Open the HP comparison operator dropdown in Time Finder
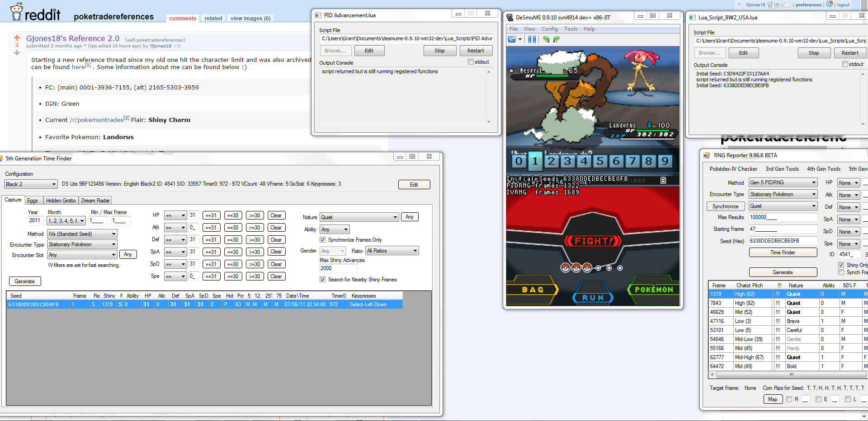Viewport: 868px width, 421px height. click(175, 215)
